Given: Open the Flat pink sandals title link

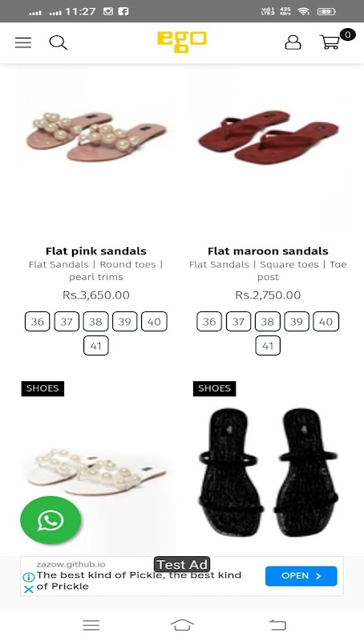Looking at the screenshot, I should [96, 251].
